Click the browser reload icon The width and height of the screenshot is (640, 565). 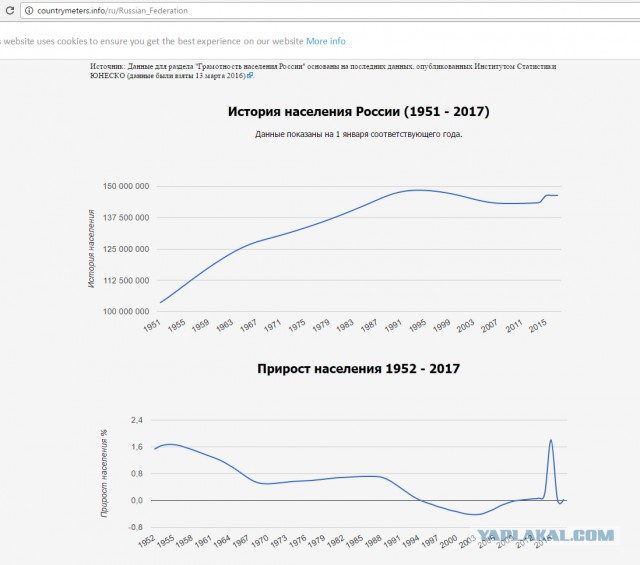pyautogui.click(x=10, y=11)
